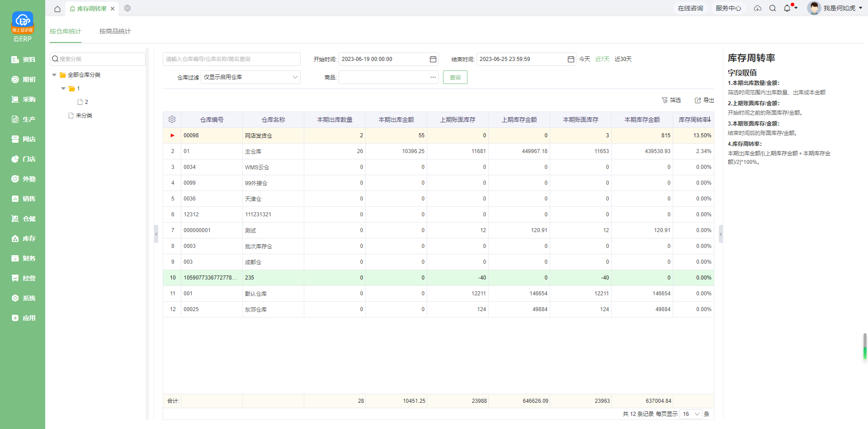Open 在线咨询
Viewport: 868px width, 429px height.
(690, 8)
